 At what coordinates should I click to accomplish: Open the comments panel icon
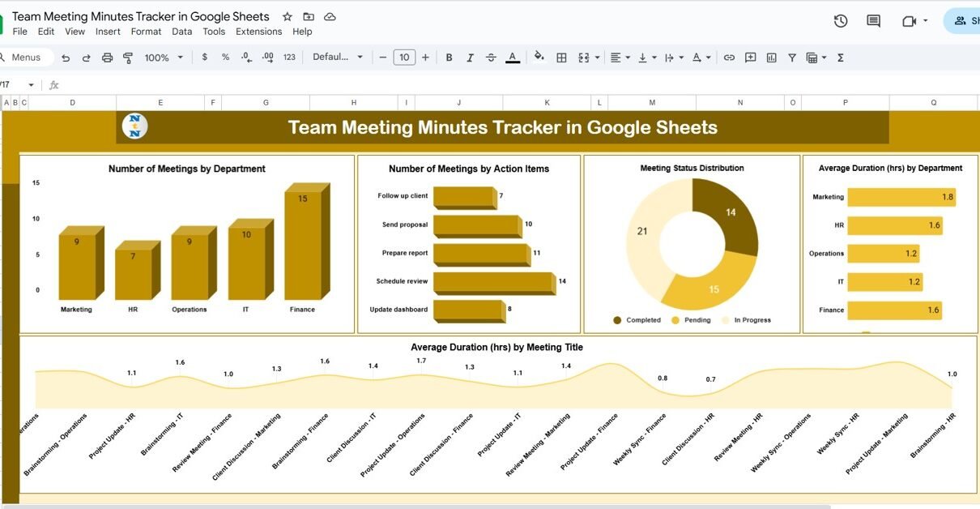(873, 21)
